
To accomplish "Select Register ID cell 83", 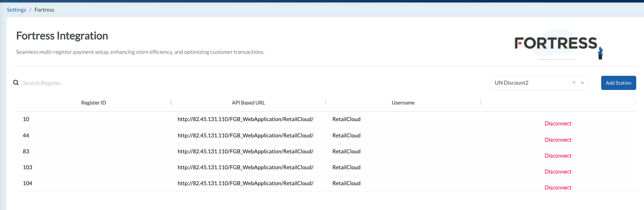I will [x=26, y=152].
